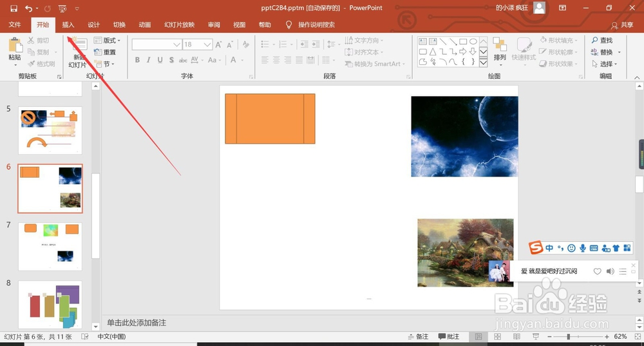
Task: Open the Animations ribbon tab
Action: click(x=144, y=24)
